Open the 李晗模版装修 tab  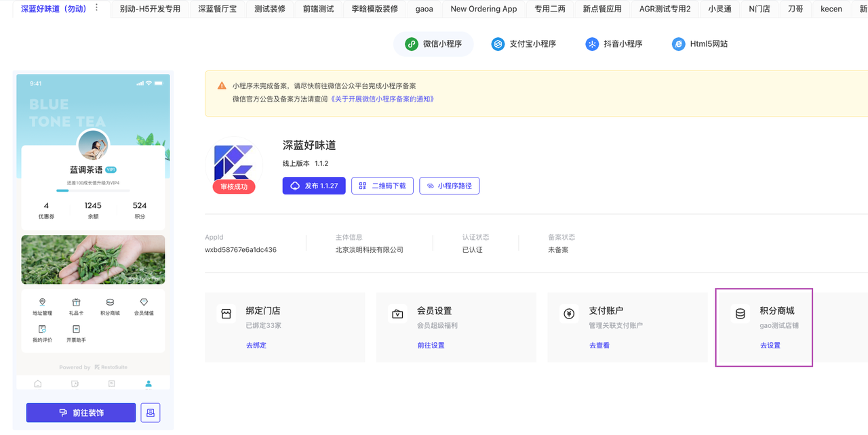pyautogui.click(x=375, y=9)
